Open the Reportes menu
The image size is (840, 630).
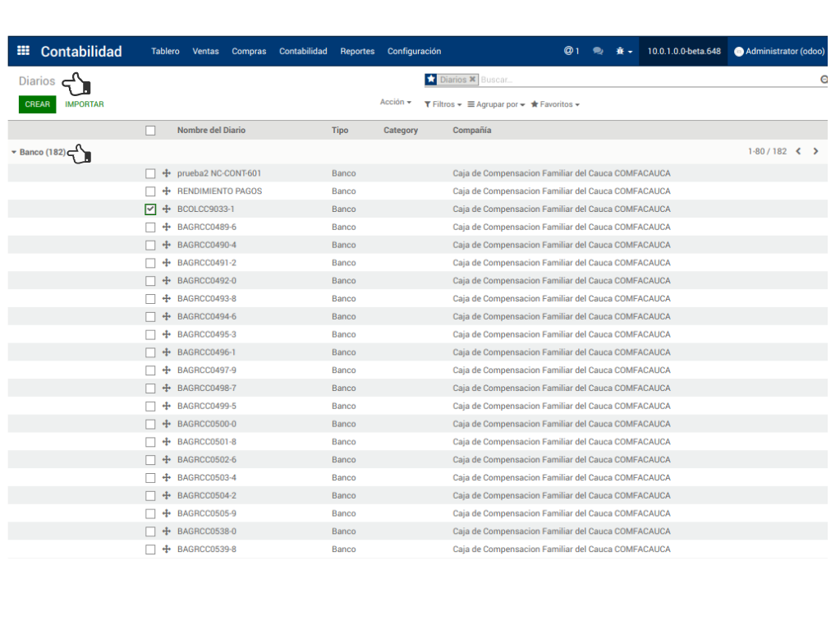pos(357,51)
